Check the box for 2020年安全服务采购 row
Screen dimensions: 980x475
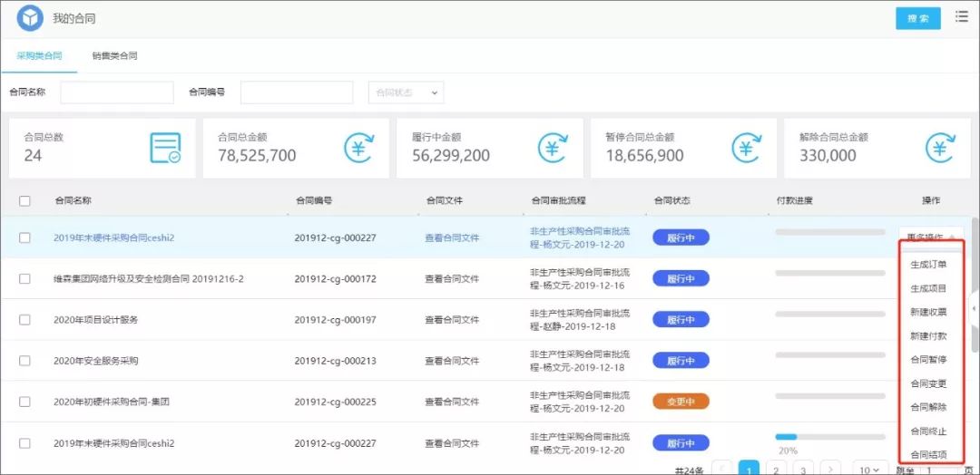point(25,361)
